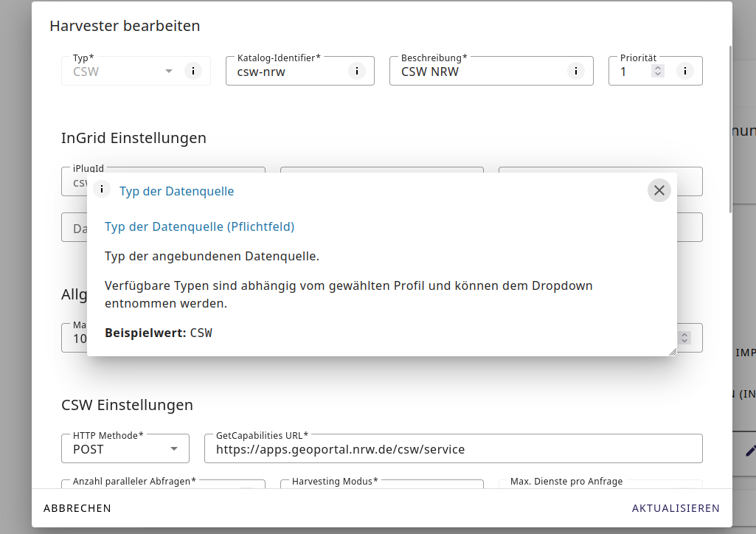Click the Priorität info icon
Screen dimensions: 756x534
coord(684,72)
